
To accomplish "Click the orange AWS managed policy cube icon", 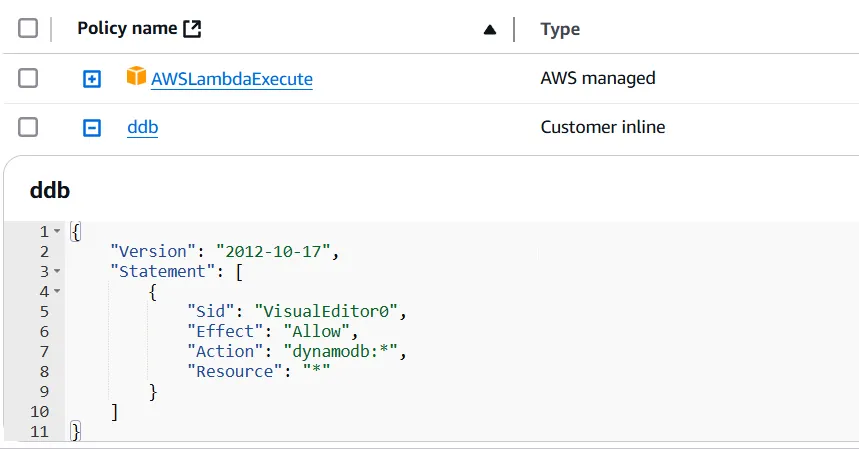I will point(136,77).
